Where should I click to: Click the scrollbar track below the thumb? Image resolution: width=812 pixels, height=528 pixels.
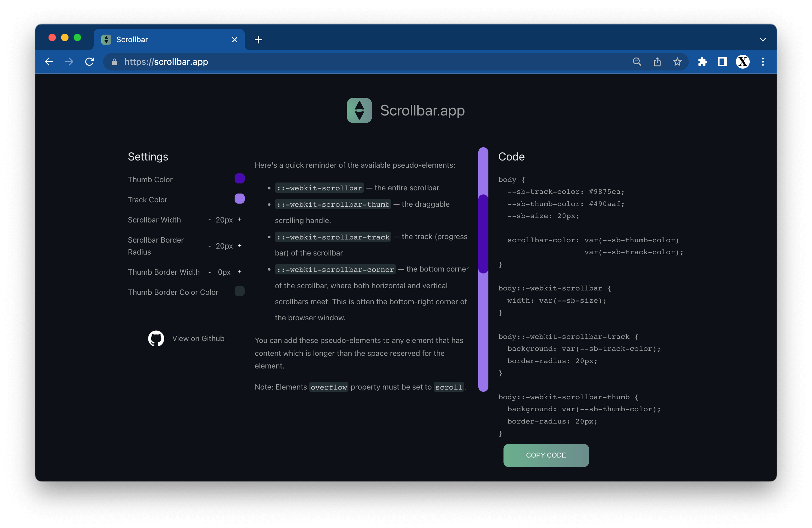pyautogui.click(x=483, y=333)
